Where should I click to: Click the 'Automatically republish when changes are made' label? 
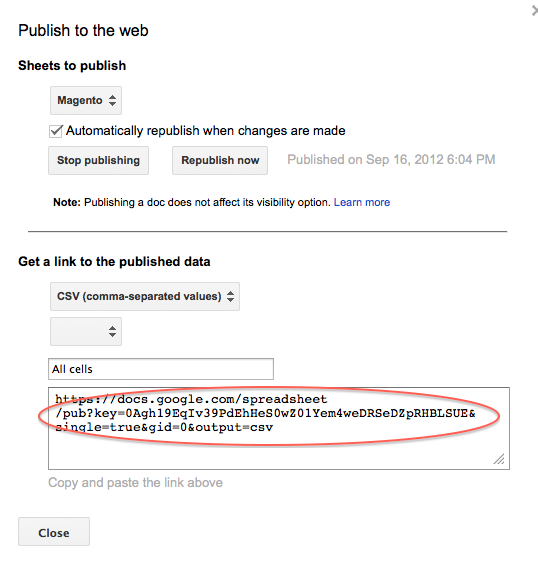pyautogui.click(x=205, y=131)
